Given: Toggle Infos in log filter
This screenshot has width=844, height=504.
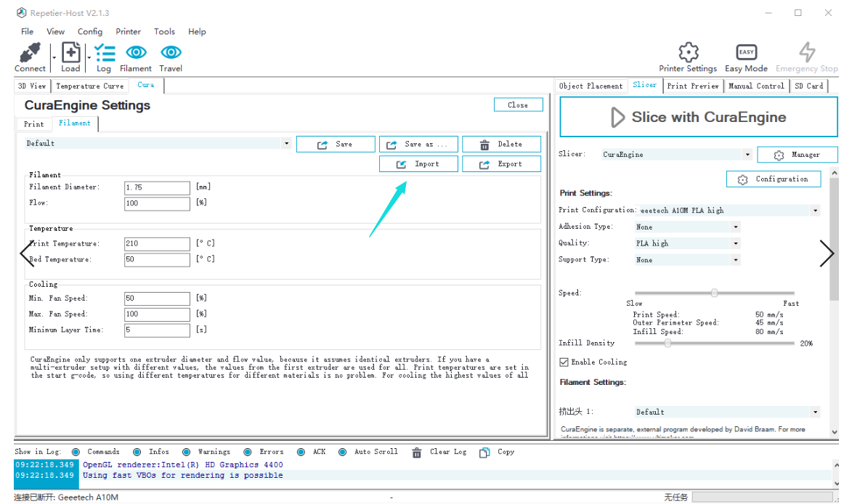Looking at the screenshot, I should pos(137,452).
